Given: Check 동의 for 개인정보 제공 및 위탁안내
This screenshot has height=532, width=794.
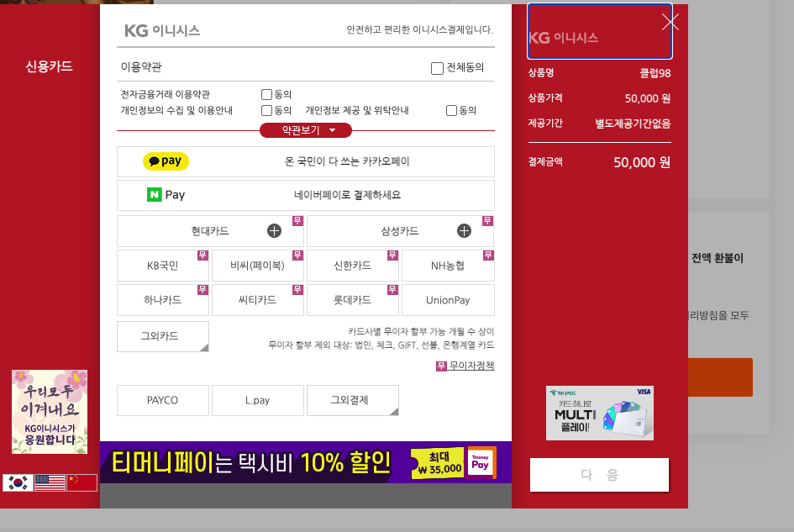Looking at the screenshot, I should point(451,110).
